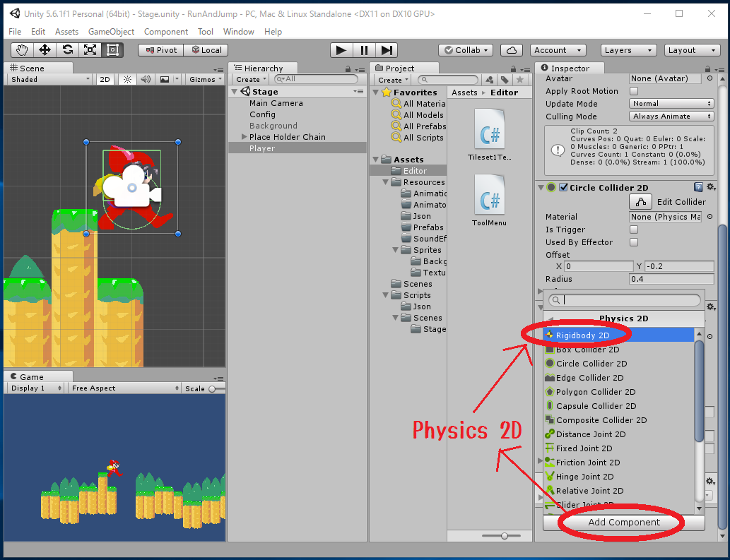The height and width of the screenshot is (560, 730).
Task: Pause the game preview
Action: (364, 49)
